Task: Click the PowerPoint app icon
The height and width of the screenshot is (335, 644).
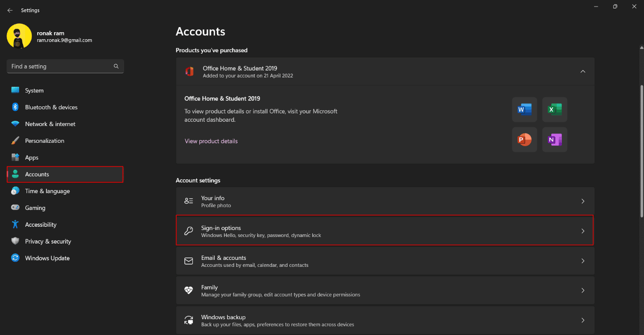Action: pos(525,140)
